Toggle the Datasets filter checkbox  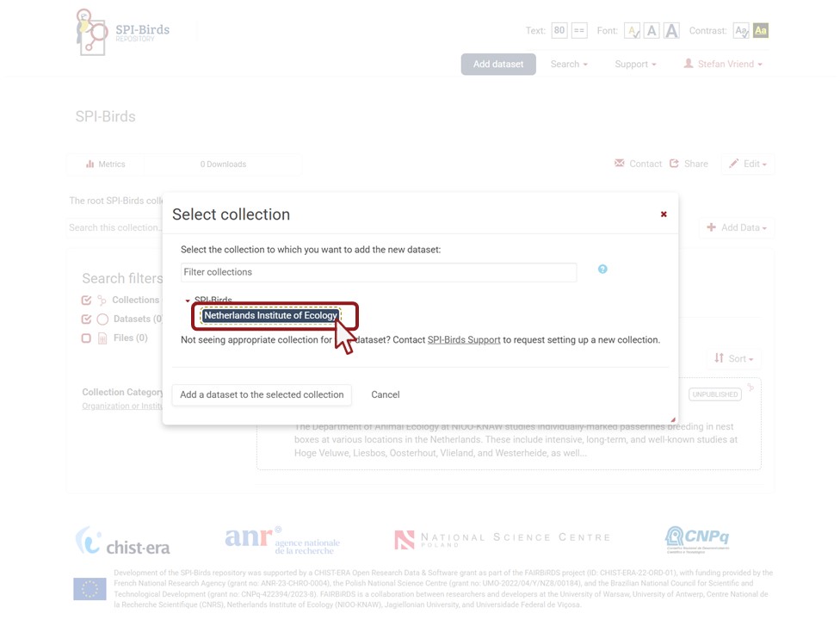coord(86,319)
